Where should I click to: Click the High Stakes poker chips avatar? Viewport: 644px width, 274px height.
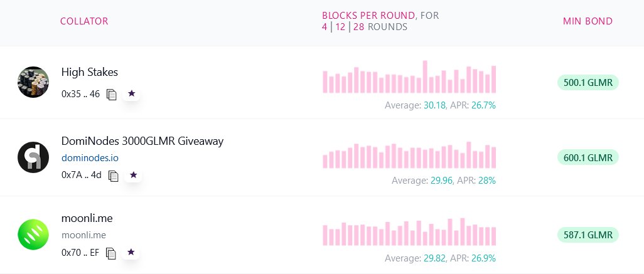[x=33, y=82]
